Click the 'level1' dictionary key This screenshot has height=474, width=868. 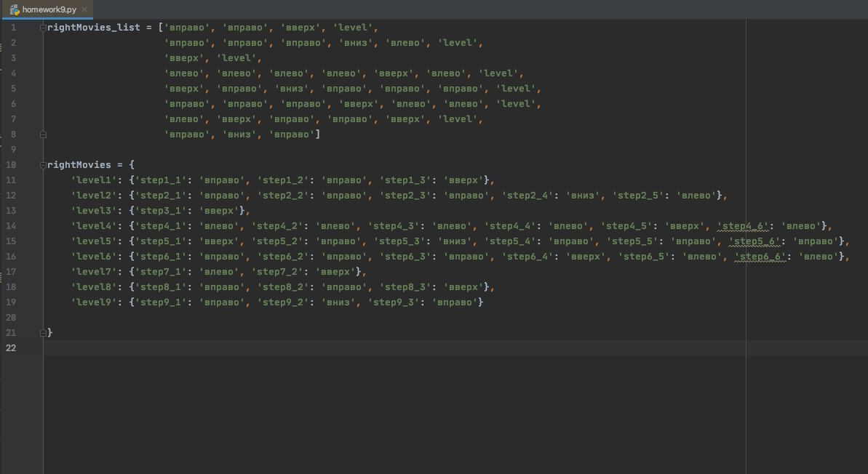94,180
